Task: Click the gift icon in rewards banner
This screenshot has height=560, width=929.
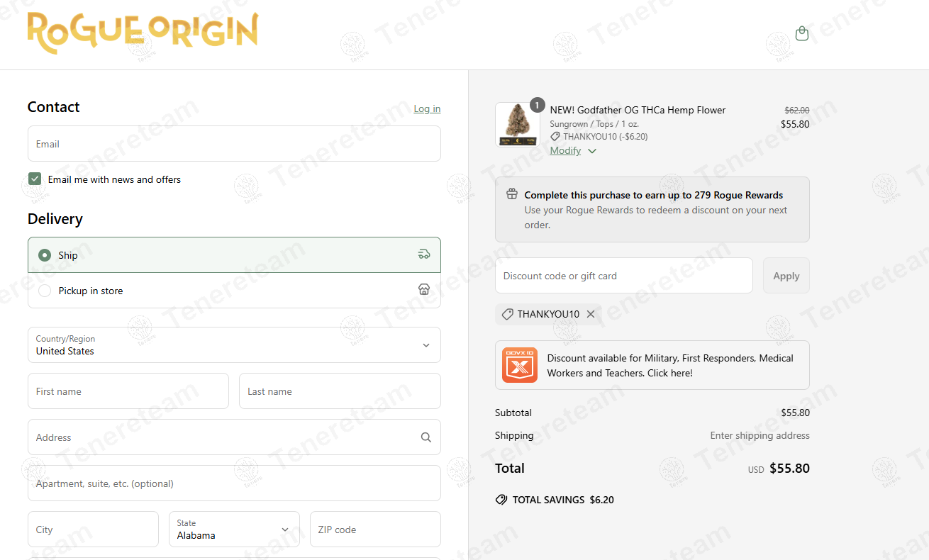Action: 511,194
